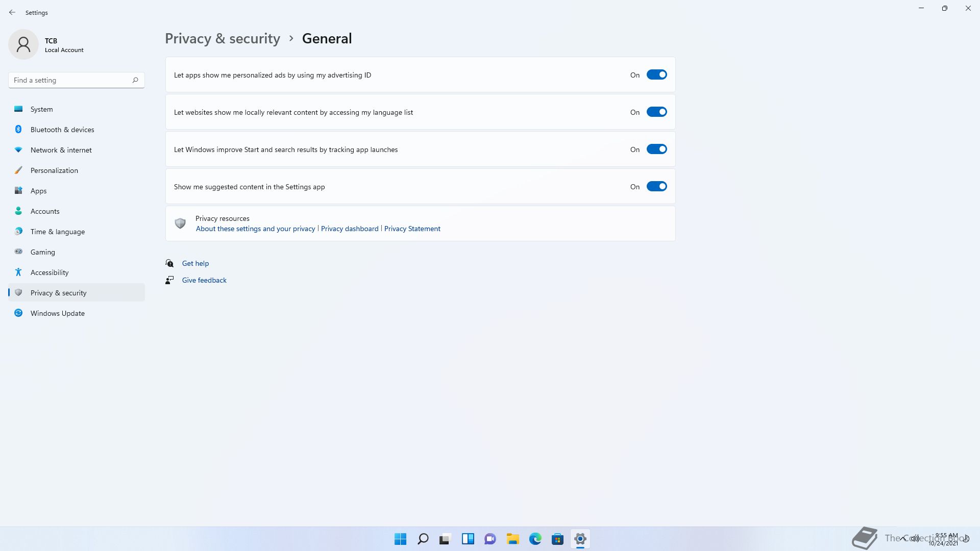Click the search magnifier in Find a setting
The width and height of the screenshot is (980, 551).
[135, 80]
